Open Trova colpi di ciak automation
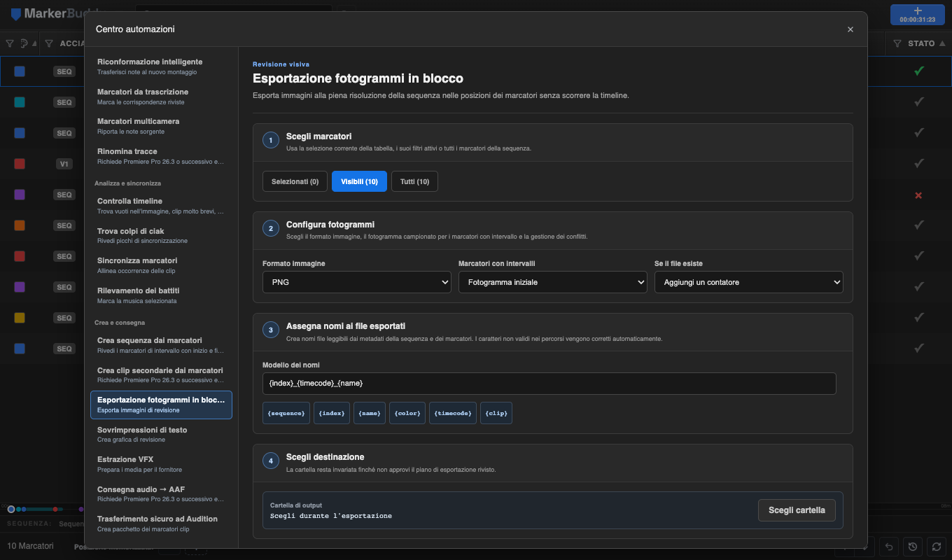Screen dimensions: 952x560 161,235
